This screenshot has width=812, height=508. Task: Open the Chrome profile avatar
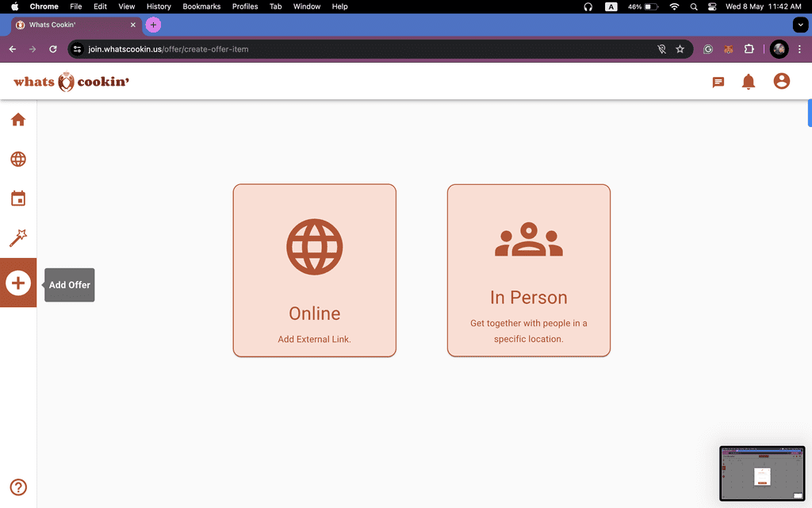779,49
